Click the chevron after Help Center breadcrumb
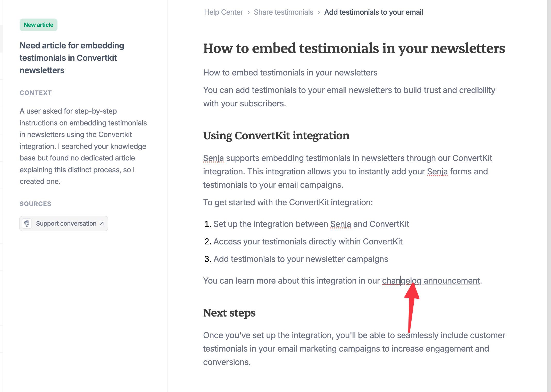This screenshot has width=551, height=392. [x=248, y=12]
